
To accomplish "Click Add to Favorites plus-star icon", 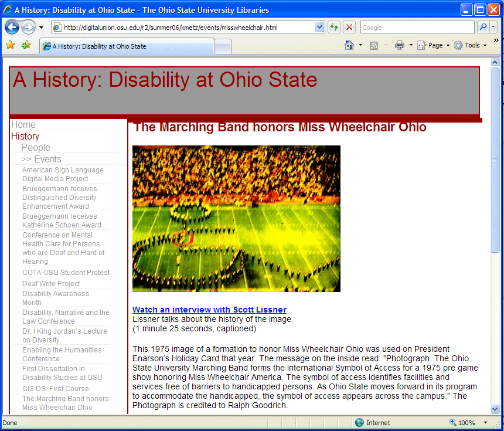I will (x=26, y=45).
